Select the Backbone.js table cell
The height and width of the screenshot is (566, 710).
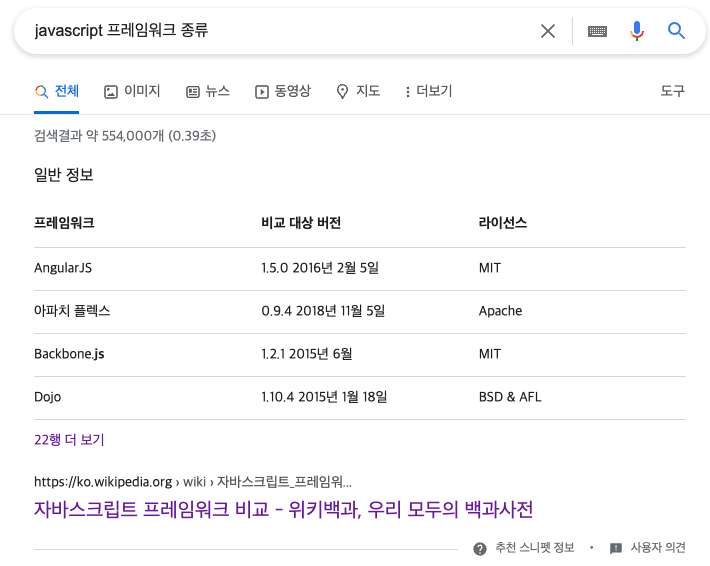(69, 354)
